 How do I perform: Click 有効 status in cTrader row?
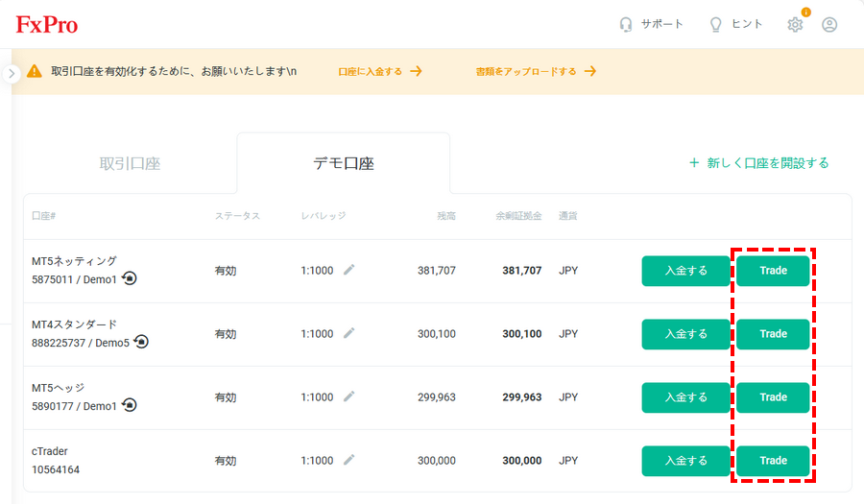[x=226, y=461]
